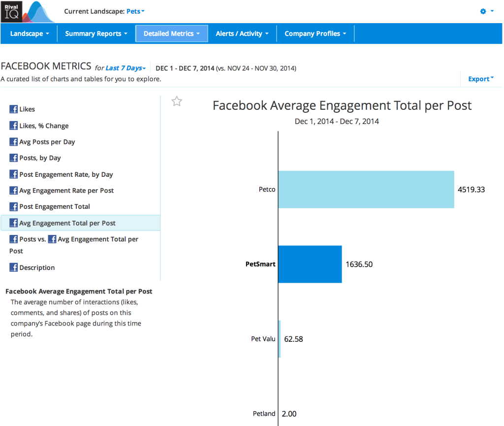This screenshot has height=426, width=504.
Task: Open Post Engagement Rate, by Day
Action: (66, 174)
